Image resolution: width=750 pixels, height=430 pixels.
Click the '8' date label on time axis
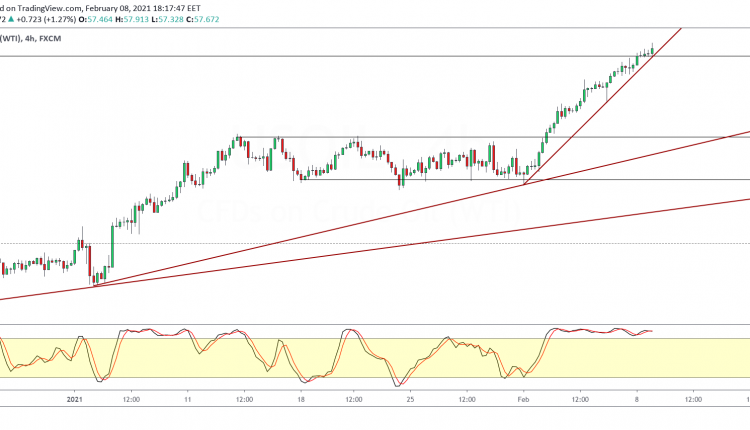tap(635, 398)
